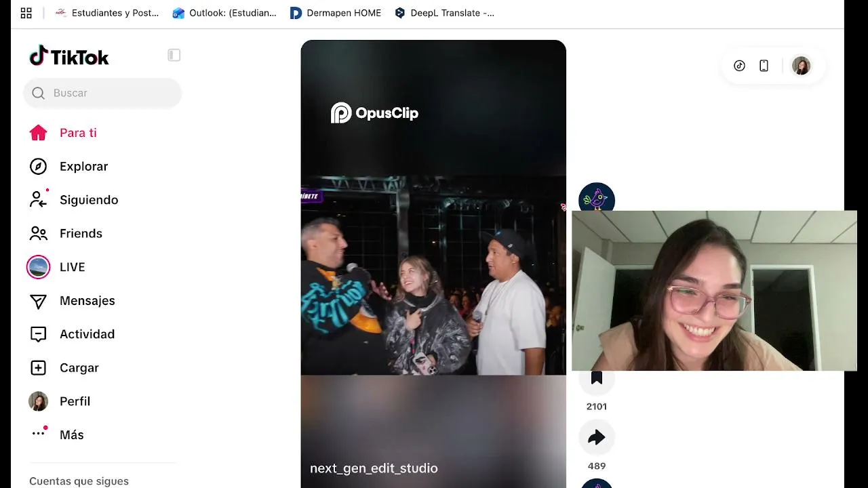Go to the Para ti feed

coord(63,133)
